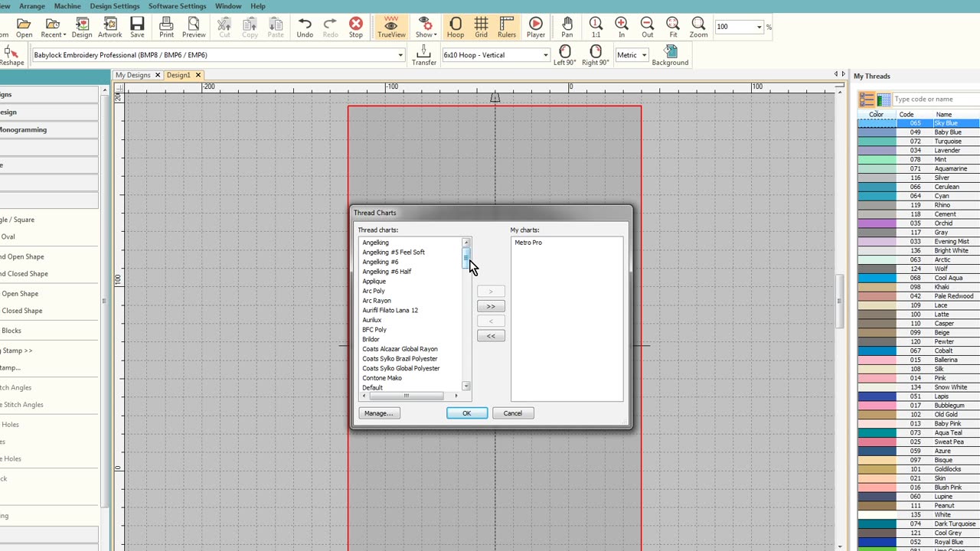Rotate hoop Right 90 degrees

point(595,55)
